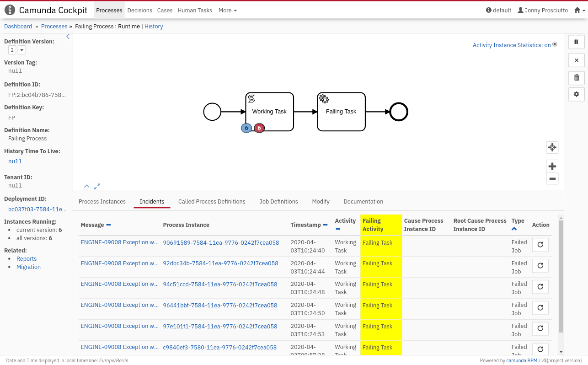Image resolution: width=588 pixels, height=365 pixels.
Task: Open the Modify tab
Action: point(321,201)
